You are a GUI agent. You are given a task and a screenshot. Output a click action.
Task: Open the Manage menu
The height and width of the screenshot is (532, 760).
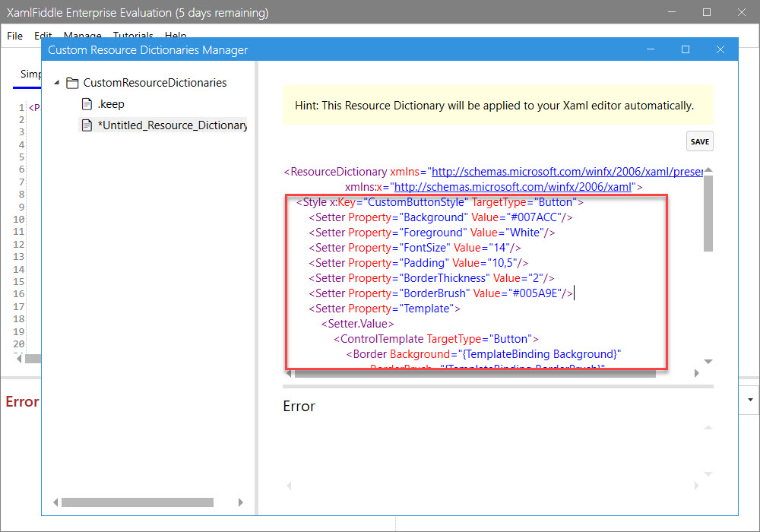[82, 35]
